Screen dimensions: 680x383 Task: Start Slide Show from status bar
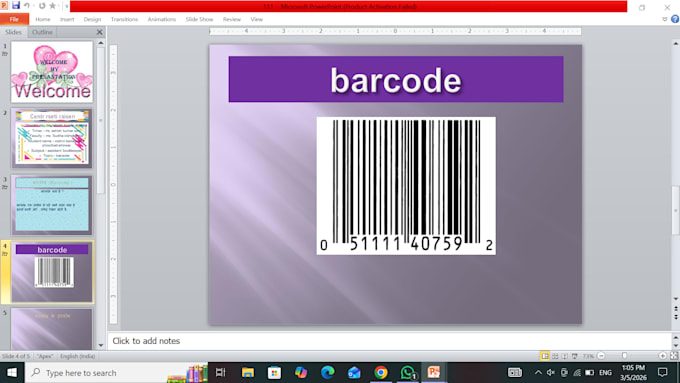coord(575,356)
